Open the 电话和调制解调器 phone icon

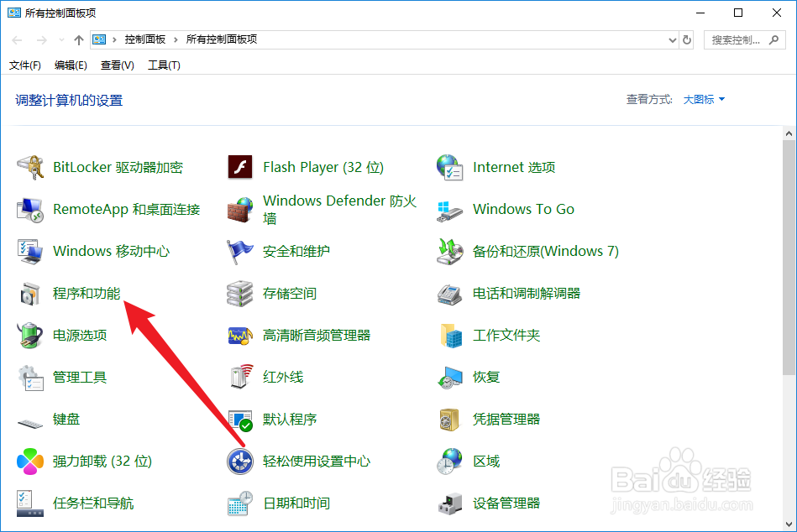pyautogui.click(x=450, y=294)
